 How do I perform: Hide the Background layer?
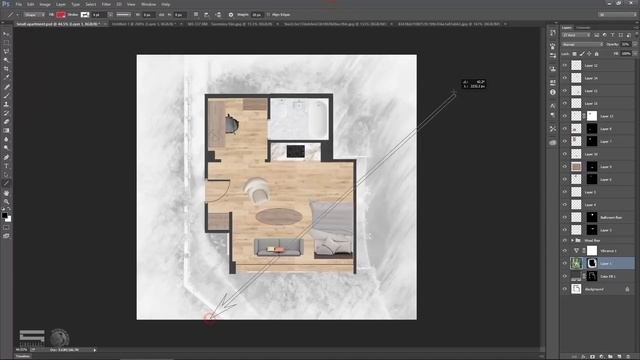coord(565,289)
